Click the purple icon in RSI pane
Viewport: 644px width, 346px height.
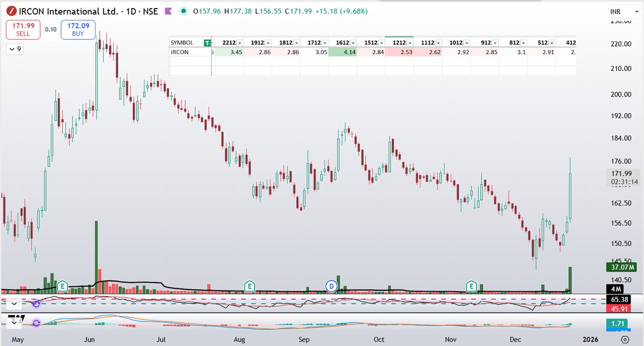point(36,304)
